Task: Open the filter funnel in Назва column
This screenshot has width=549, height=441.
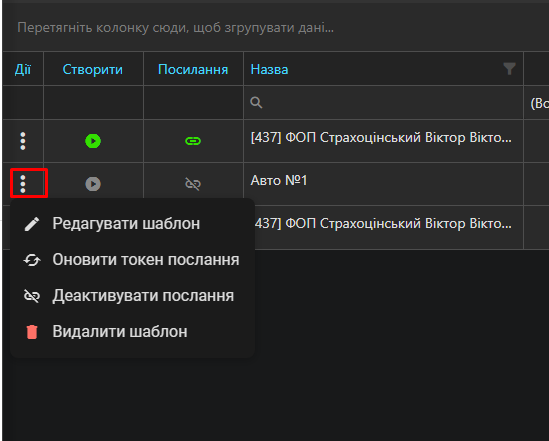Action: (x=509, y=69)
